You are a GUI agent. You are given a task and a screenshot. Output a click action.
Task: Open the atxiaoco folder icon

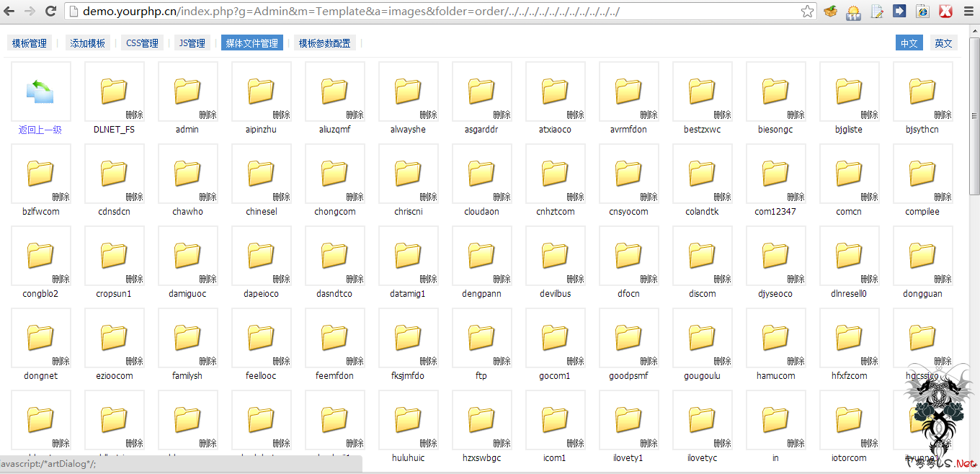click(x=555, y=91)
